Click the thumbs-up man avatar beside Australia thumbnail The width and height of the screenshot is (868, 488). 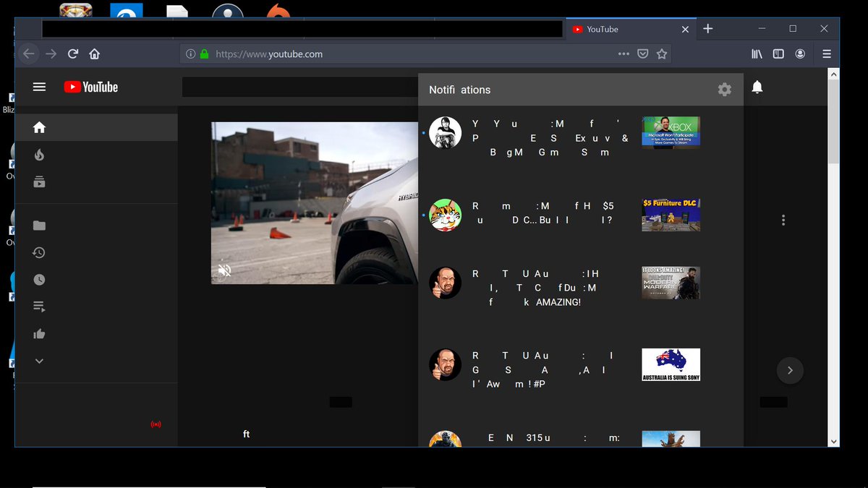coord(445,364)
